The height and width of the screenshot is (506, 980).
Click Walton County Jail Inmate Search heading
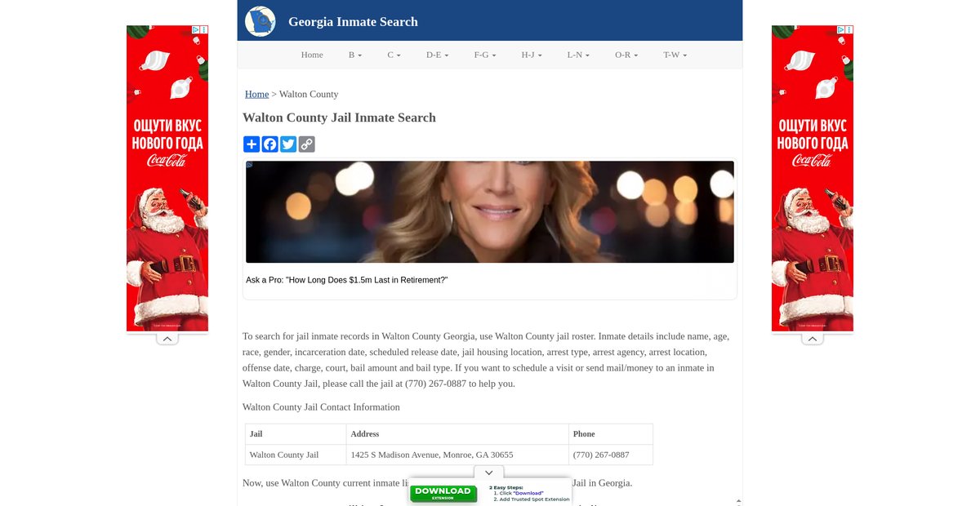pyautogui.click(x=339, y=118)
